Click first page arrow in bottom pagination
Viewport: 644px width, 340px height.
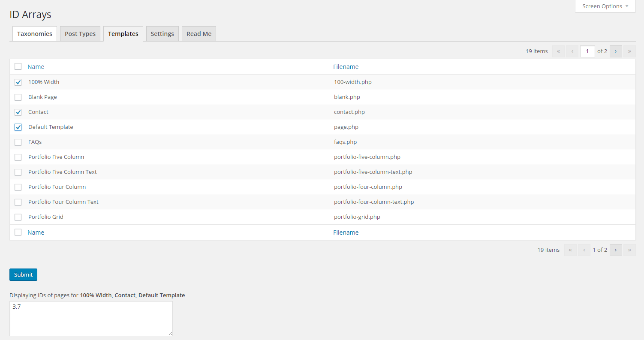pyautogui.click(x=570, y=250)
